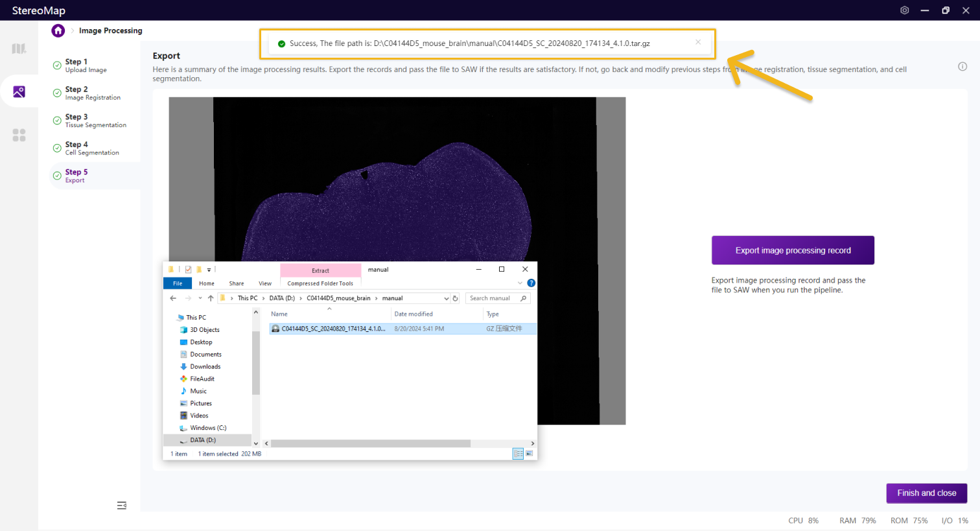980x531 pixels.
Task: Open StereoMap settings gear icon
Action: (x=904, y=10)
